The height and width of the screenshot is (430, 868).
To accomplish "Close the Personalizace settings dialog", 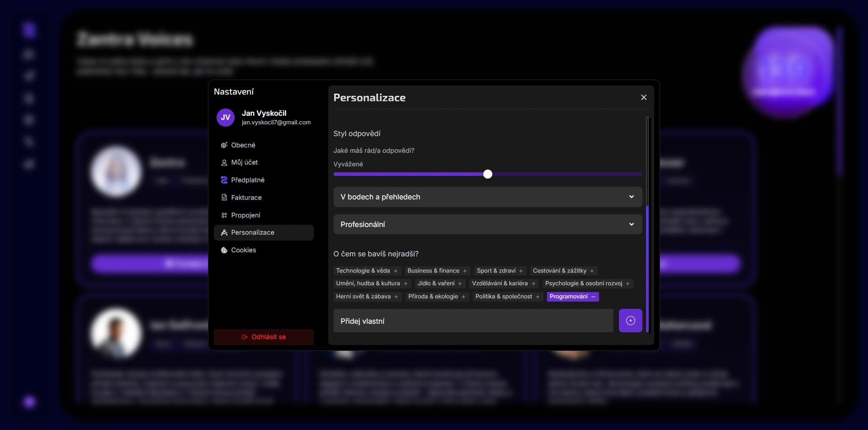I will pyautogui.click(x=644, y=98).
